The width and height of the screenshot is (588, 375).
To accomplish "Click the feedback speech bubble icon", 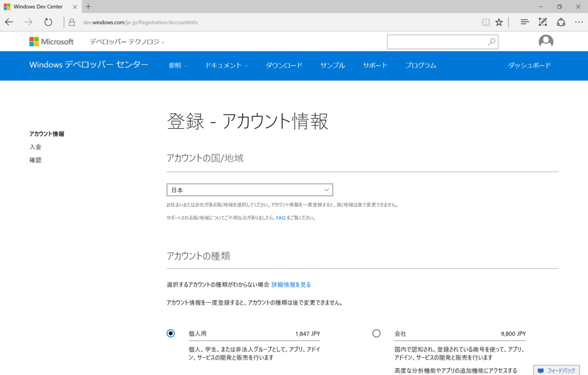I will coord(540,371).
